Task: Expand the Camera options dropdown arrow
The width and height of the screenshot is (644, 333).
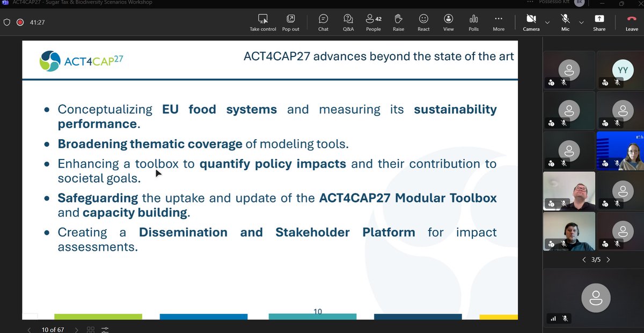Action: [547, 23]
